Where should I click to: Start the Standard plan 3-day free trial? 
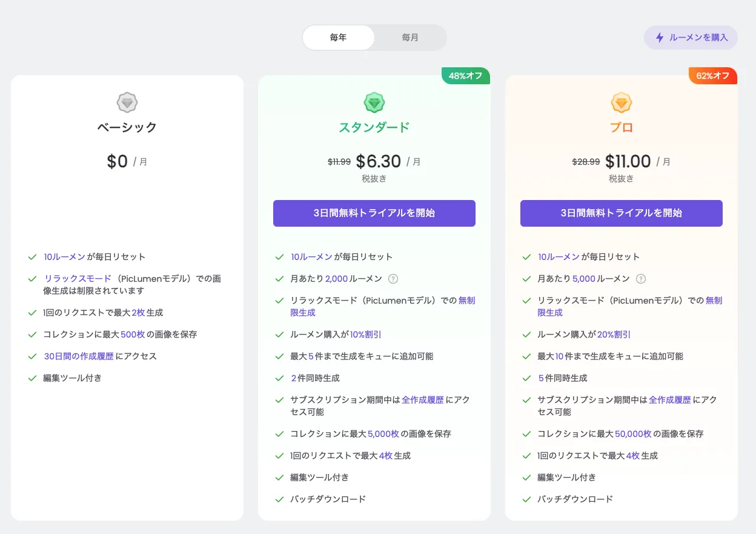pos(374,213)
